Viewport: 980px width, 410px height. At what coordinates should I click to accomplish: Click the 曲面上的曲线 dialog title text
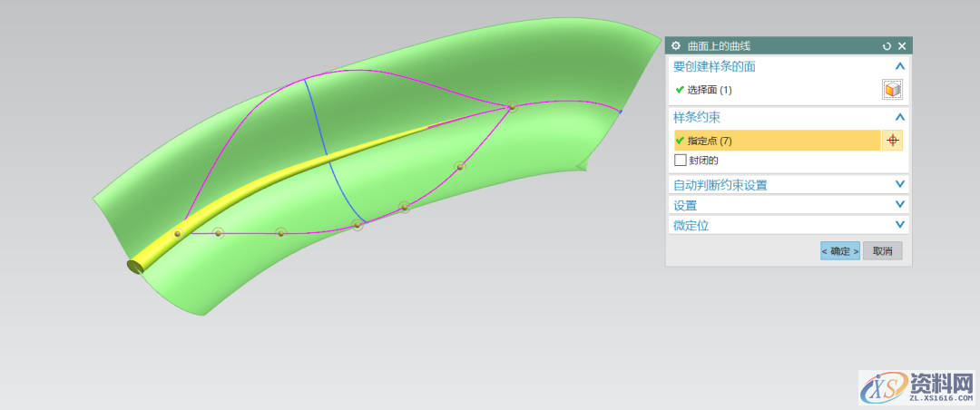(x=719, y=45)
